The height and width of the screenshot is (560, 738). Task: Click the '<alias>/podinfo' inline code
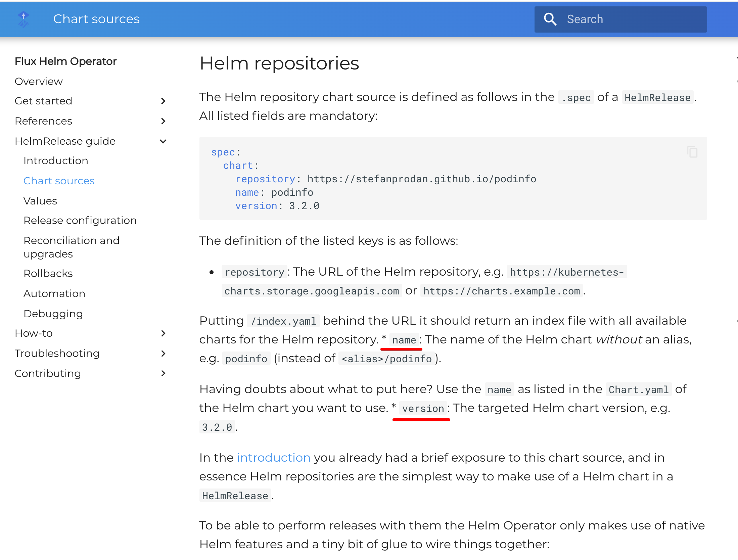[386, 359]
